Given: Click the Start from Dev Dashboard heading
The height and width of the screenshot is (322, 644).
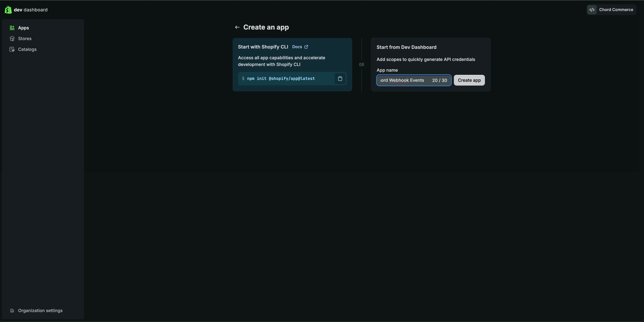Looking at the screenshot, I should pos(406,47).
